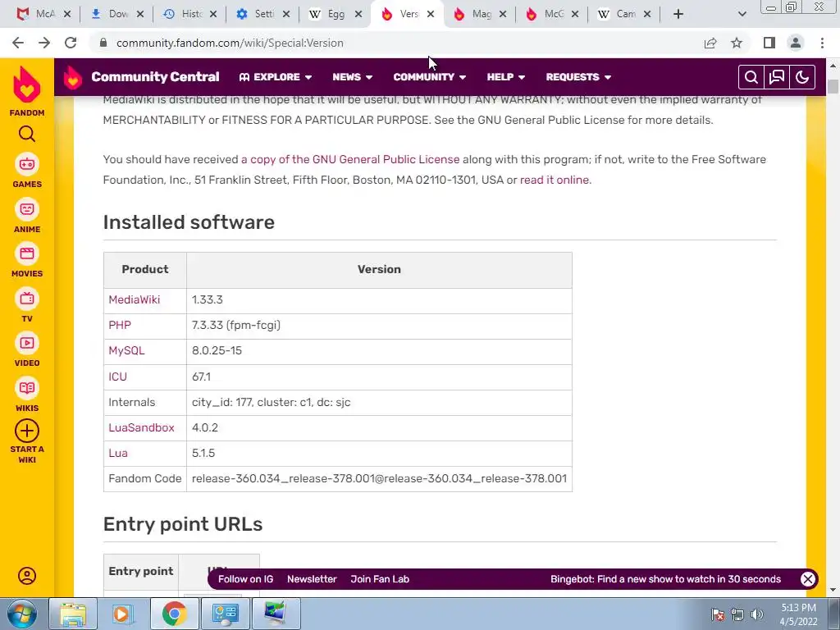This screenshot has width=840, height=630.
Task: Open the browser side panel
Action: [769, 43]
